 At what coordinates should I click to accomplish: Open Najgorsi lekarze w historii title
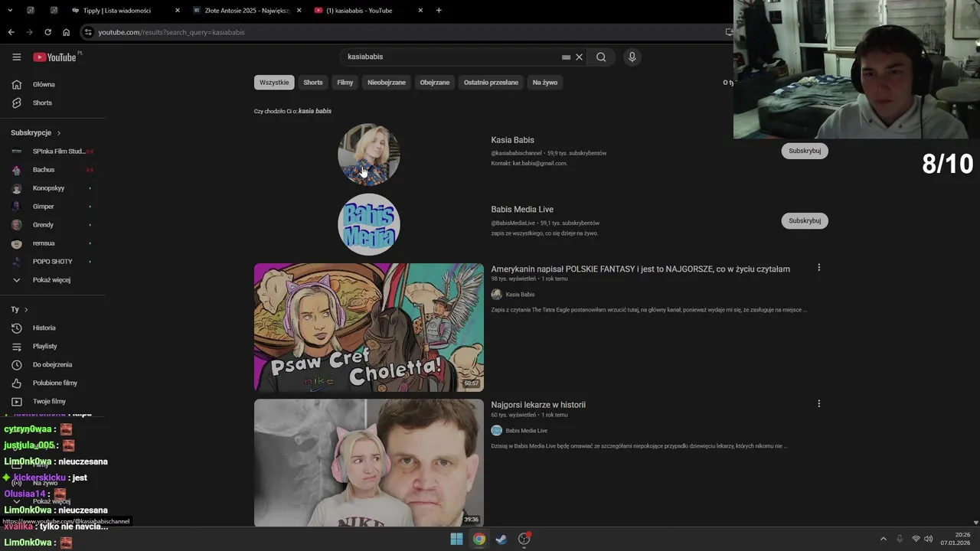[x=538, y=405]
